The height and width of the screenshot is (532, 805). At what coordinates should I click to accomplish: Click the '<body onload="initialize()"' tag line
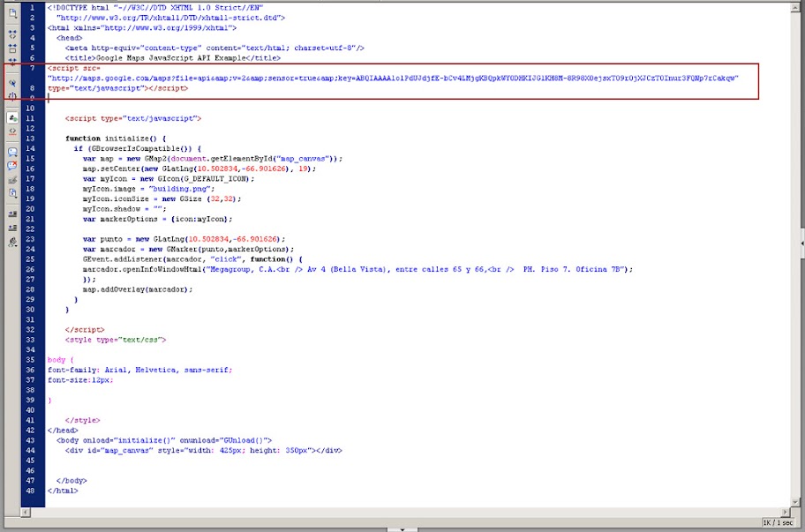pos(164,440)
